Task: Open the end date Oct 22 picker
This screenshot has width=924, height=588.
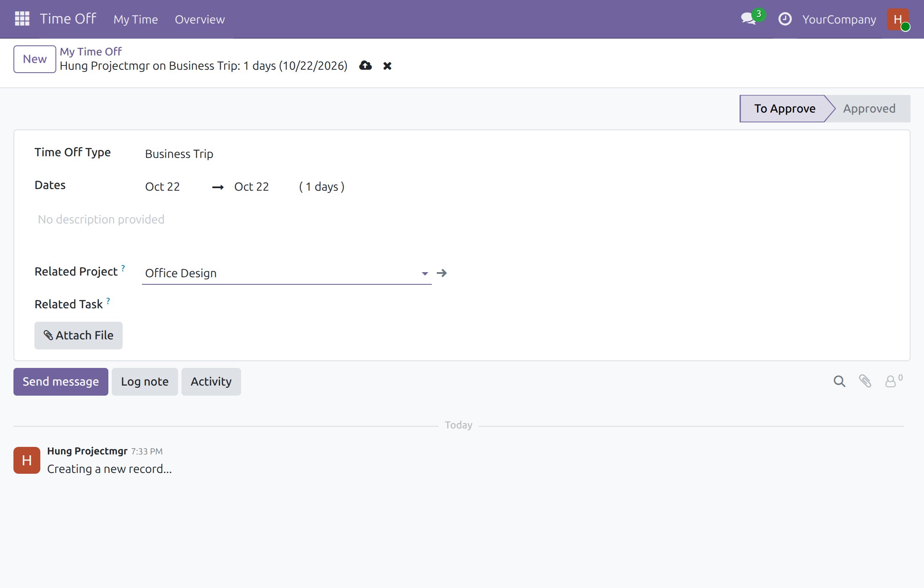Action: point(251,186)
